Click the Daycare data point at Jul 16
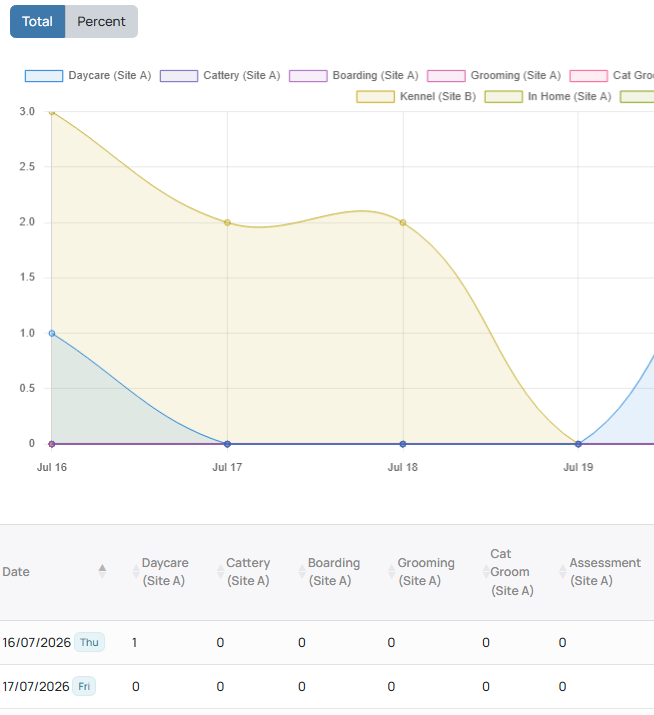Image resolution: width=654 pixels, height=715 pixels. pyautogui.click(x=52, y=333)
